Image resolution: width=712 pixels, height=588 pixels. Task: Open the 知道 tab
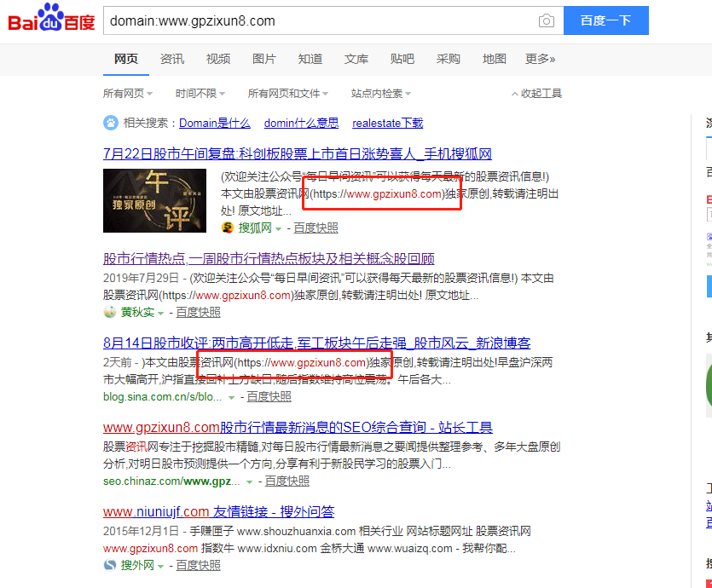310,59
